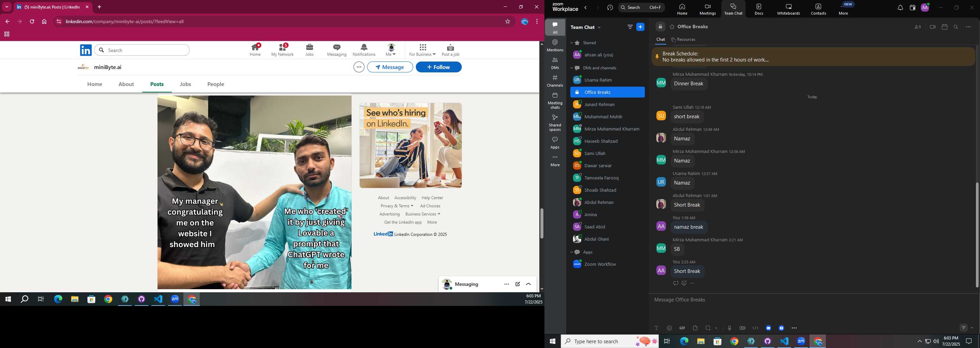The width and height of the screenshot is (980, 348).
Task: Click the LinkedIn page vertical scrollbar thumb
Action: tap(542, 223)
